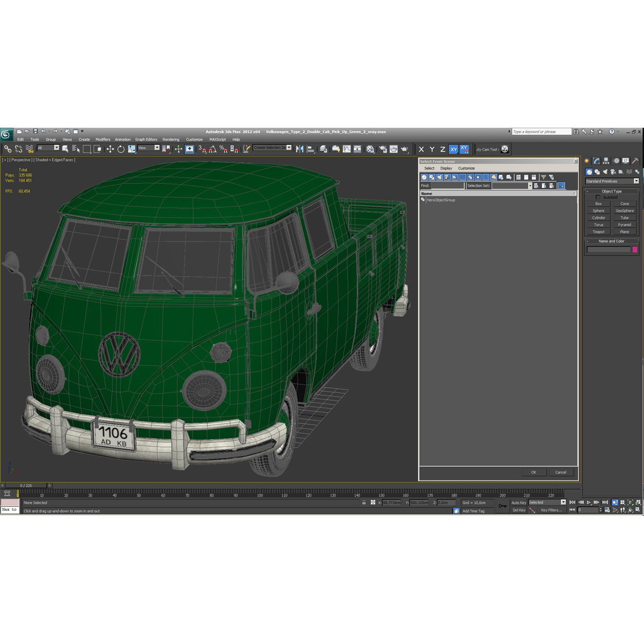This screenshot has width=644, height=644.
Task: Toggle the 3D Snaps button
Action: tap(202, 149)
